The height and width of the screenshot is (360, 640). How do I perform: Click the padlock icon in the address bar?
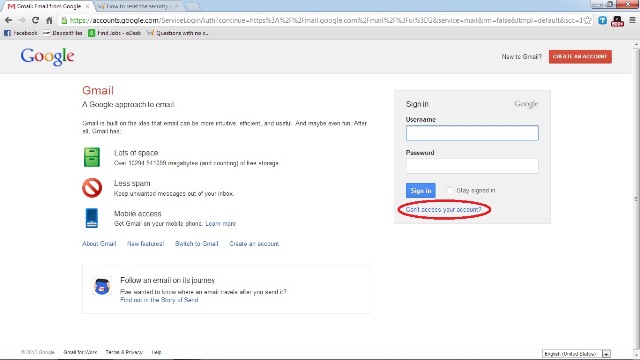point(64,20)
